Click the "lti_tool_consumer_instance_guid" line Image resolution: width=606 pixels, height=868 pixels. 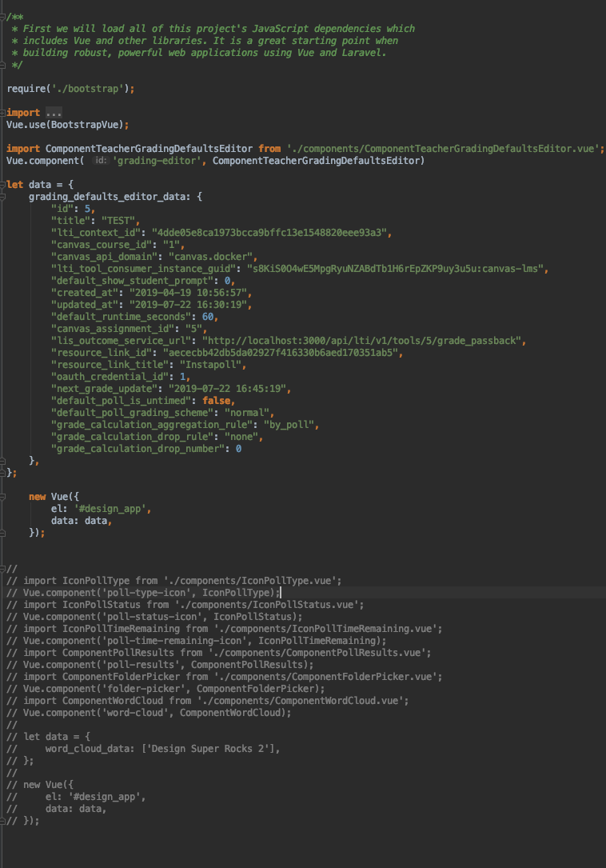pyautogui.click(x=300, y=269)
